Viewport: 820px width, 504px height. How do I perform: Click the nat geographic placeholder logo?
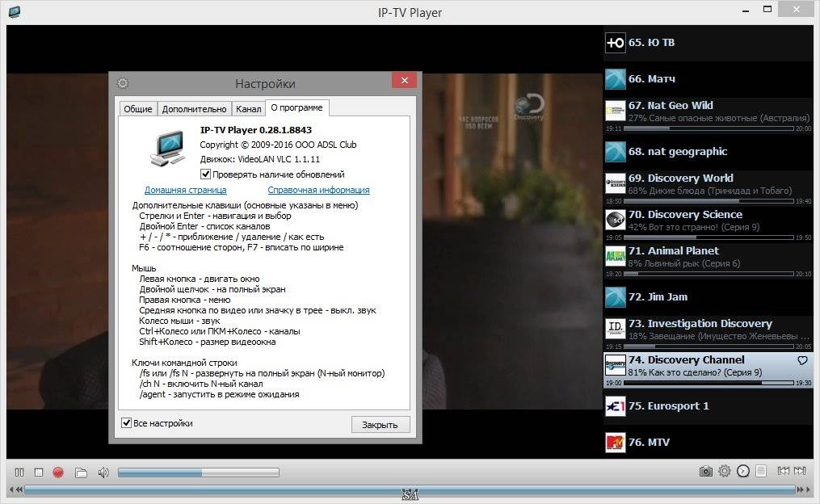click(616, 152)
